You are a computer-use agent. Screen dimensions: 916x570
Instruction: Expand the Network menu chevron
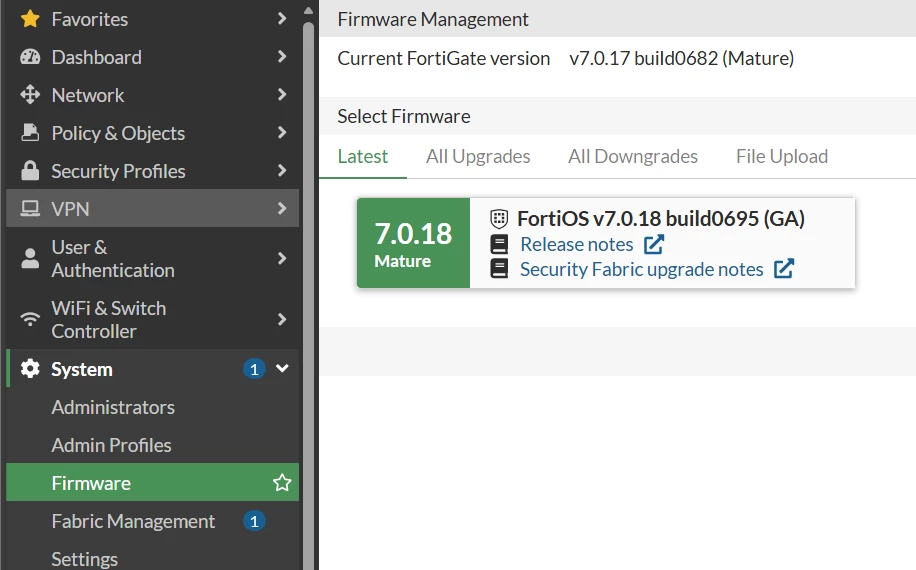pyautogui.click(x=282, y=95)
